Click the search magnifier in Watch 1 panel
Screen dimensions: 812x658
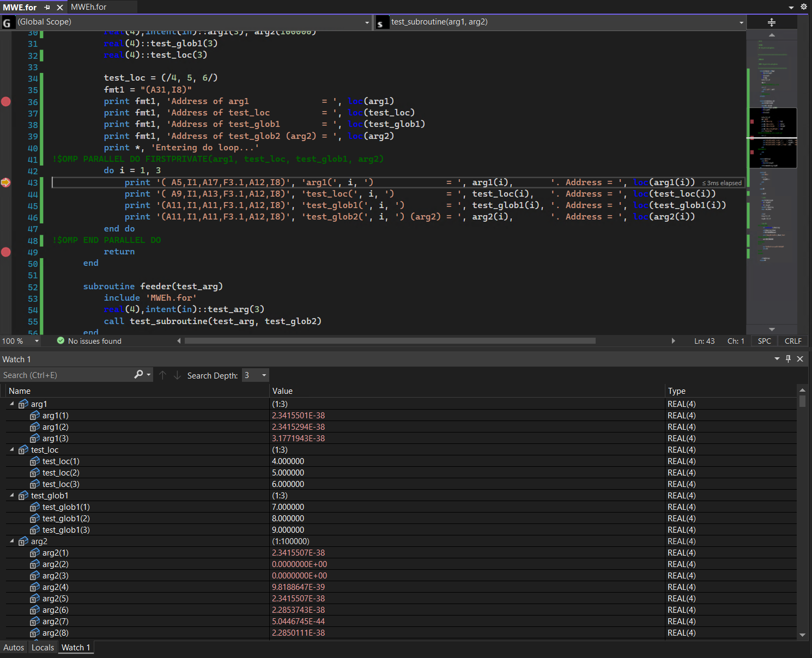pos(140,375)
